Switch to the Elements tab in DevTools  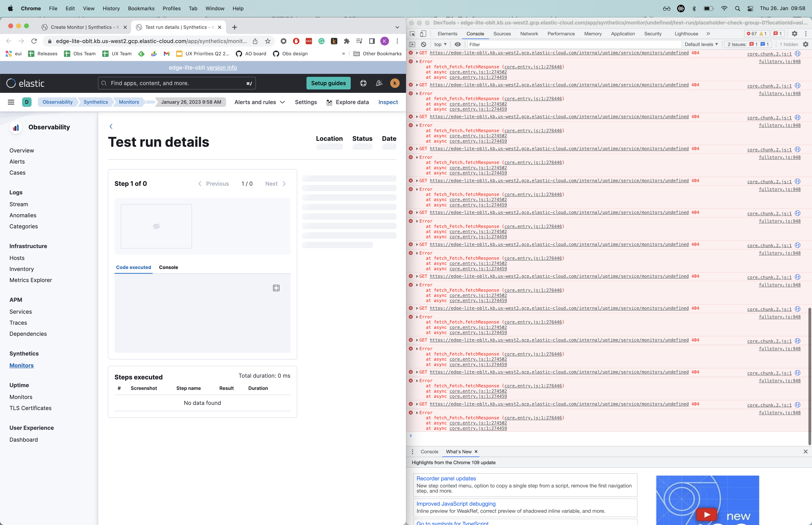(x=447, y=34)
